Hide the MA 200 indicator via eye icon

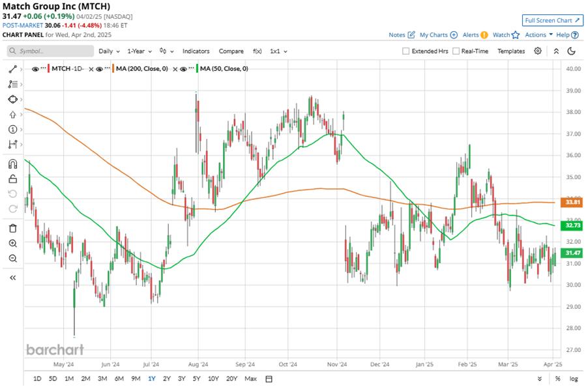tap(100, 68)
